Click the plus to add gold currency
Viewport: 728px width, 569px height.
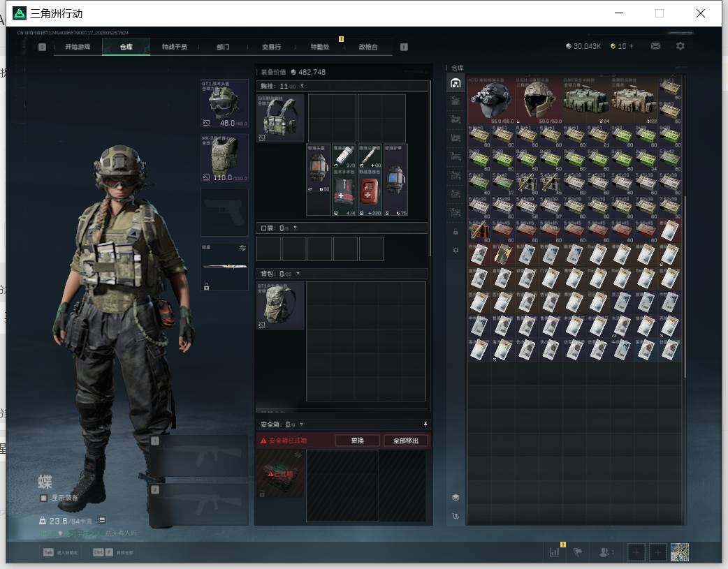(632, 46)
